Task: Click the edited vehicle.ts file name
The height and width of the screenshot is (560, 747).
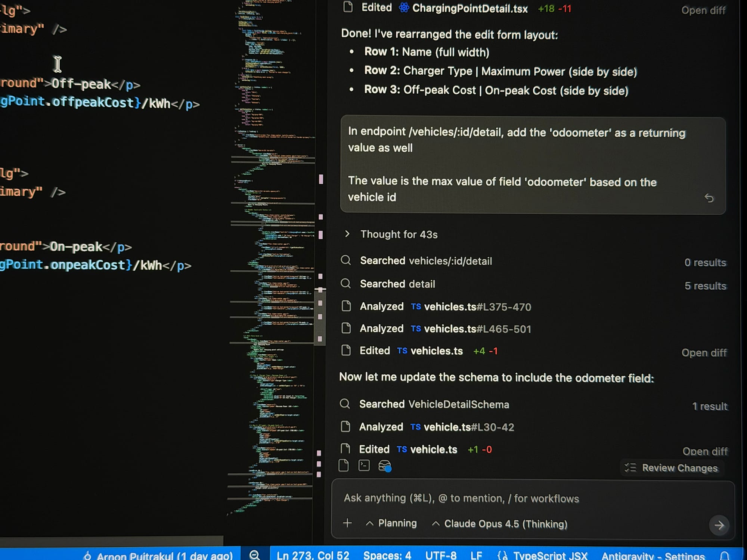Action: (434, 449)
